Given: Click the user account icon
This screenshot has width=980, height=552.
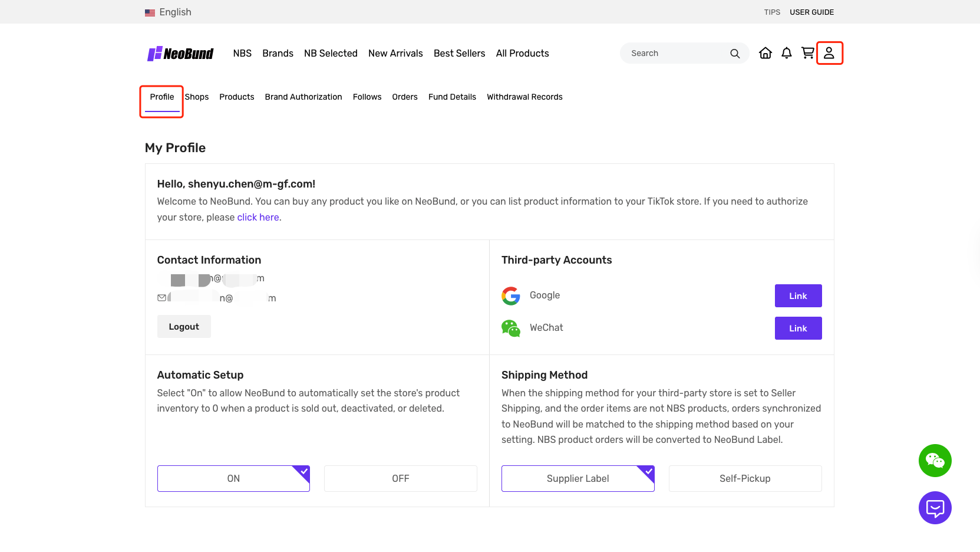Looking at the screenshot, I should click(x=829, y=53).
